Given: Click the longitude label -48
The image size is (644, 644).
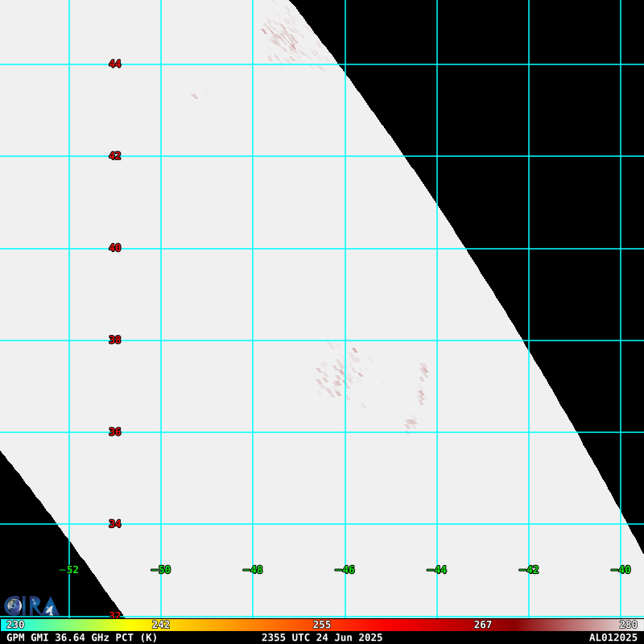Looking at the screenshot, I should click(253, 570).
